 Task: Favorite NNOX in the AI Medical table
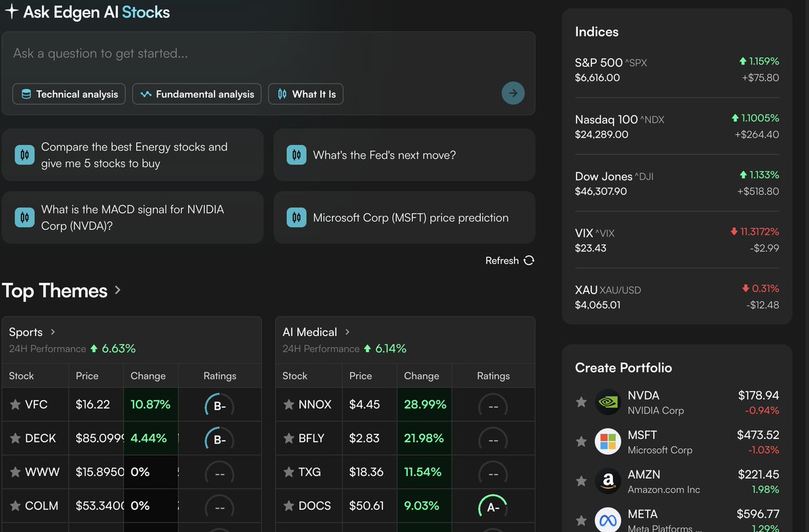coord(288,405)
